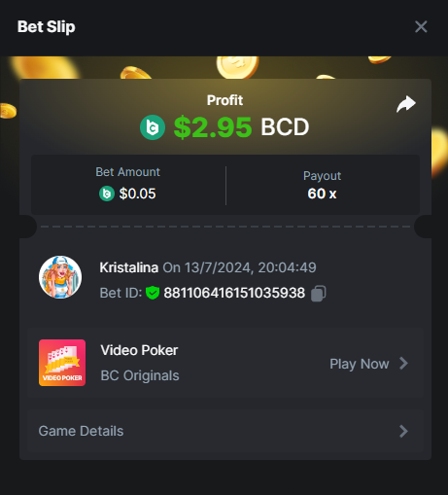This screenshot has width=448, height=495.
Task: Click the $0.05 bet amount value
Action: 137,194
